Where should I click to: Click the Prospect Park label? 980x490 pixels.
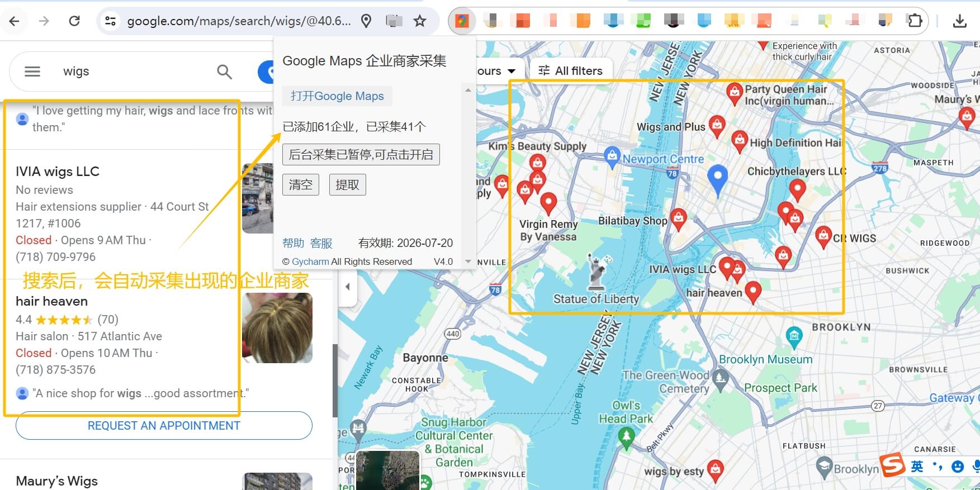[780, 388]
